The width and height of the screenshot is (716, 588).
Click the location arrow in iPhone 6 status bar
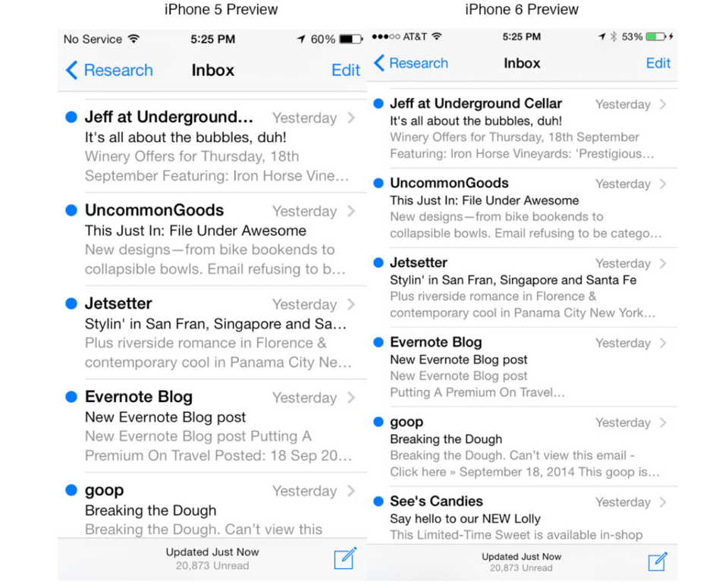click(x=602, y=36)
